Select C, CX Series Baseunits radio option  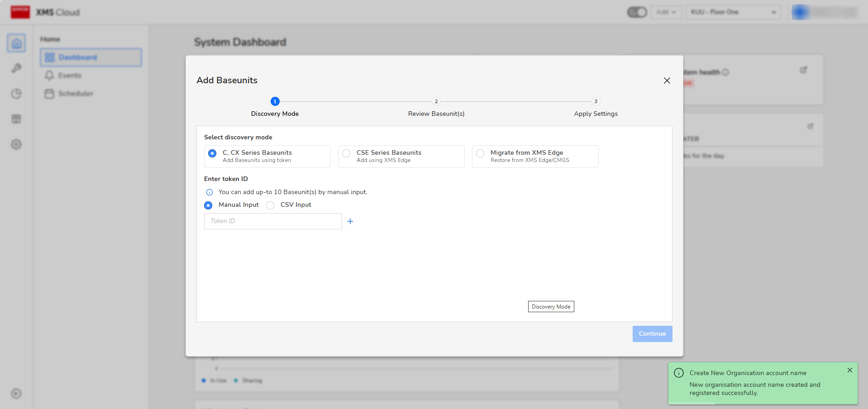pyautogui.click(x=212, y=153)
